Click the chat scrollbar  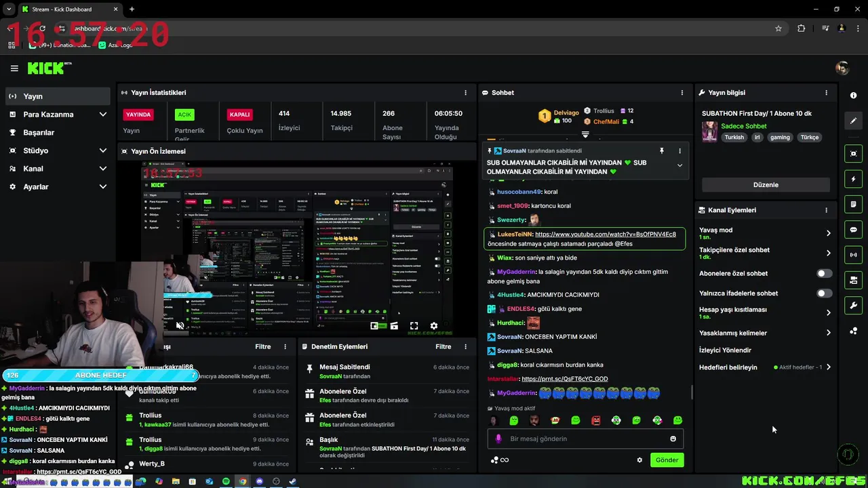coord(691,392)
